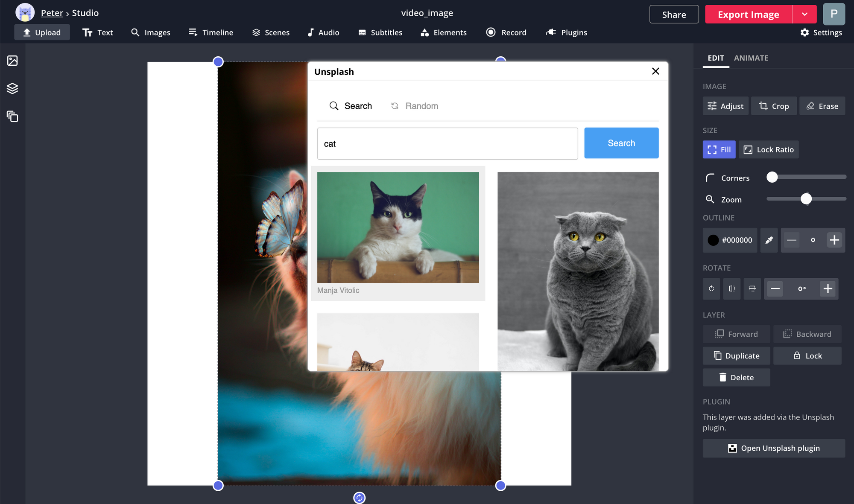Viewport: 854px width, 504px height.
Task: Select the Erase image tool
Action: [x=822, y=106]
